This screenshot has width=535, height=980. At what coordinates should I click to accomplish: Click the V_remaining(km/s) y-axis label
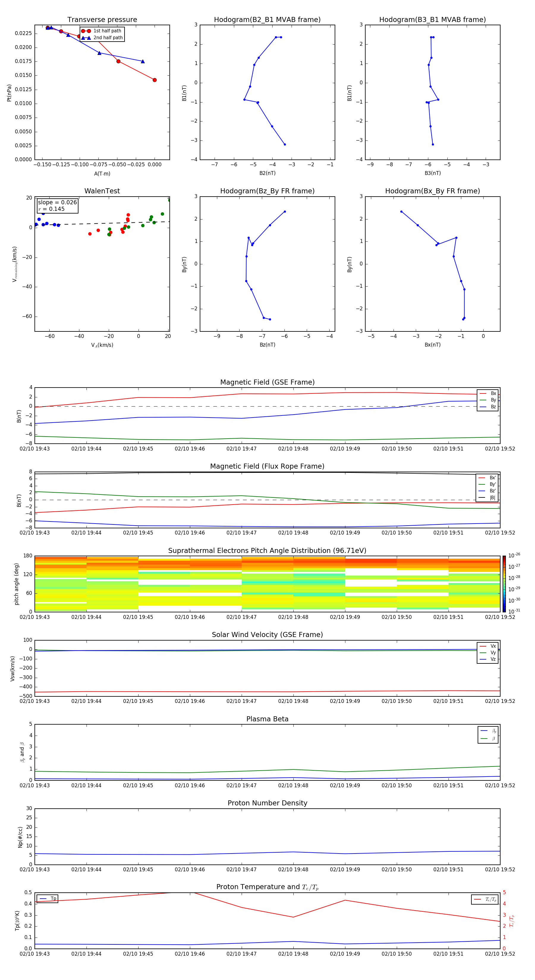pyautogui.click(x=15, y=264)
